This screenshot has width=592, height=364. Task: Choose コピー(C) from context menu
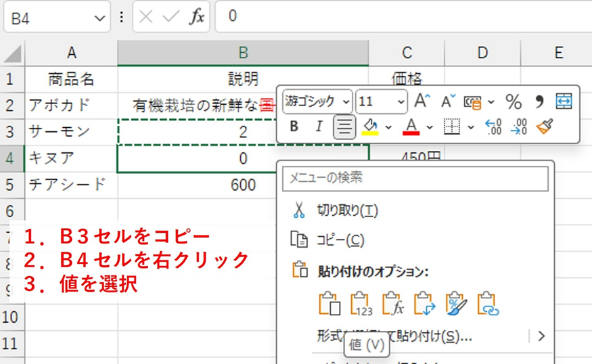pyautogui.click(x=341, y=240)
